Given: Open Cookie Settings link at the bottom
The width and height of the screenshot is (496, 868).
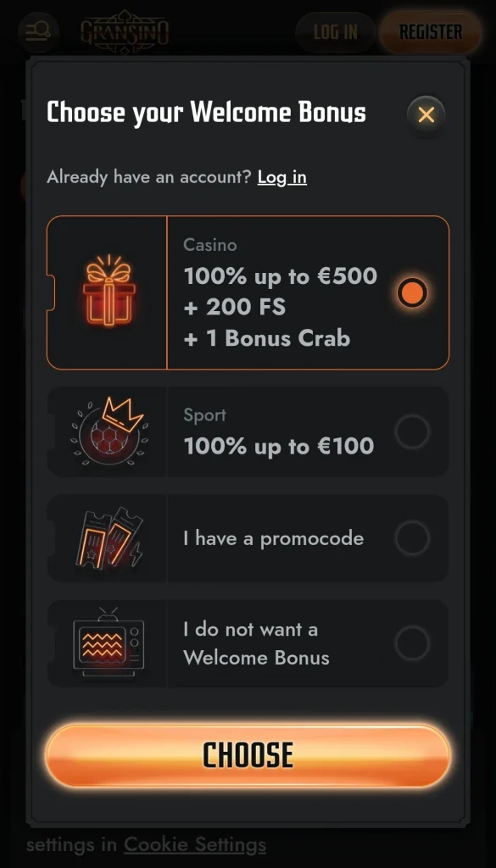Looking at the screenshot, I should [195, 844].
